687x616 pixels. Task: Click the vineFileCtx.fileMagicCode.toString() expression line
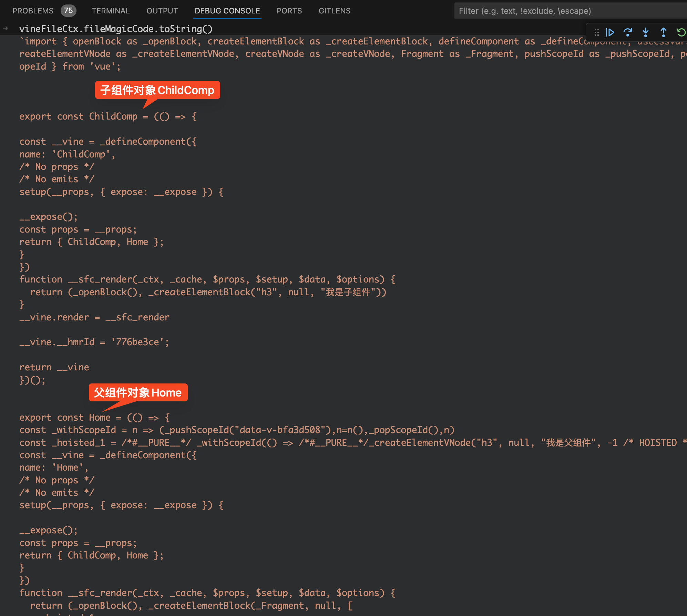pos(116,29)
